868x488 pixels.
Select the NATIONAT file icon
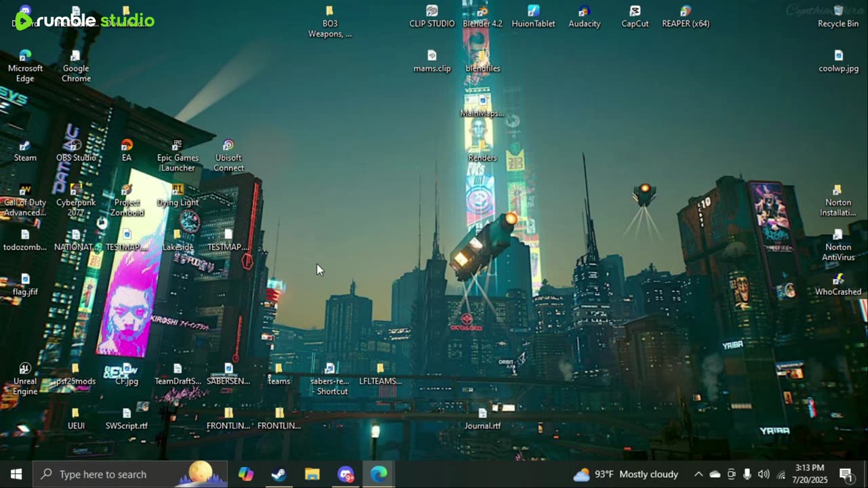pyautogui.click(x=76, y=240)
